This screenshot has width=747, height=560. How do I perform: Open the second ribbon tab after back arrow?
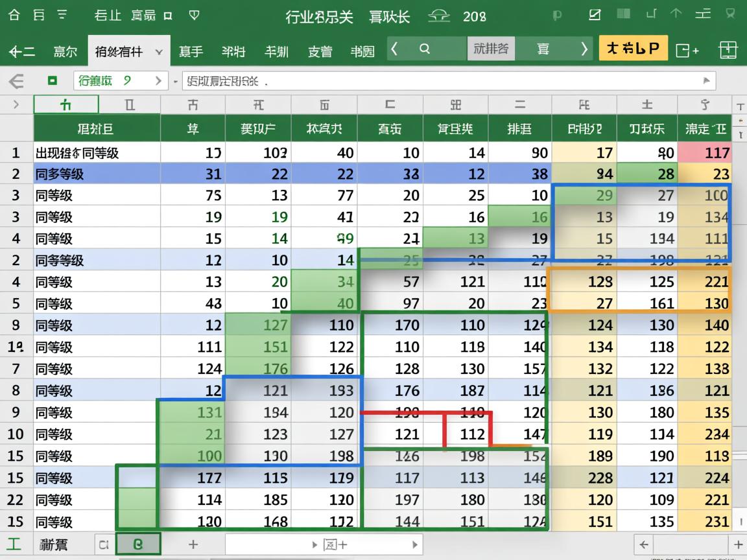tap(65, 52)
